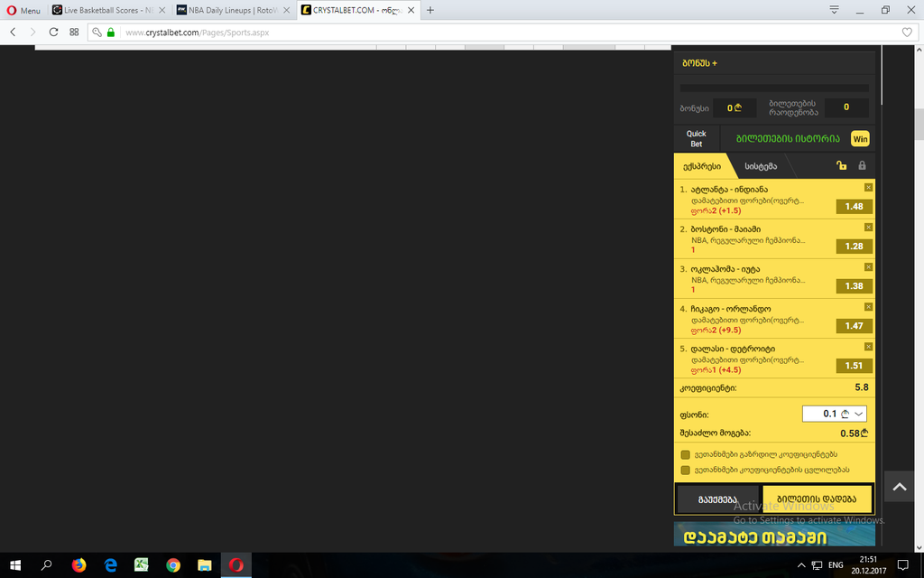Open a new browser tab
This screenshot has width=924, height=578.
(x=430, y=10)
